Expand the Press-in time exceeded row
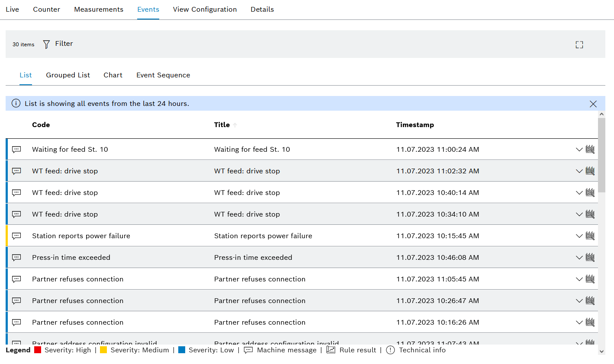 pos(579,258)
